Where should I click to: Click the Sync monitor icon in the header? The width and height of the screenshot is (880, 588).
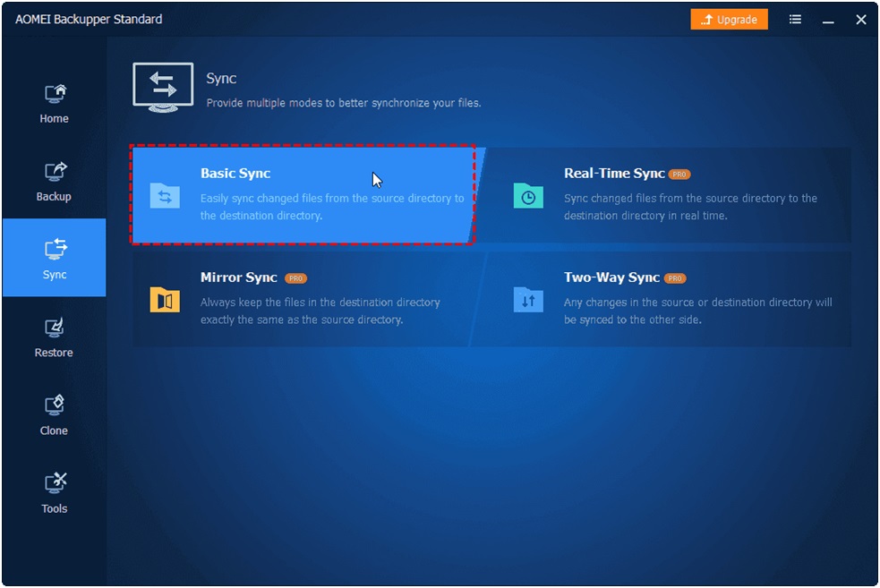(x=162, y=86)
